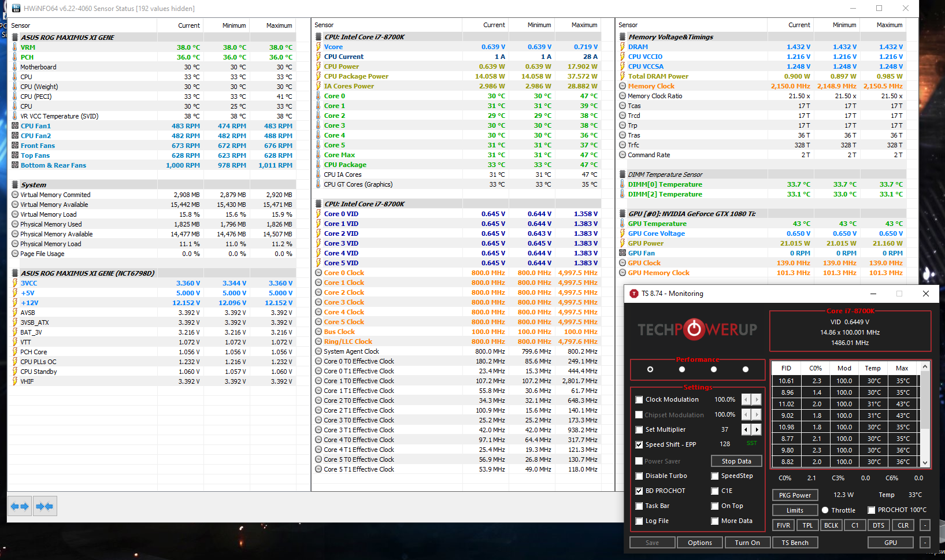Click the lightning icon beside CPU Package Power
The image size is (945, 560).
point(318,76)
